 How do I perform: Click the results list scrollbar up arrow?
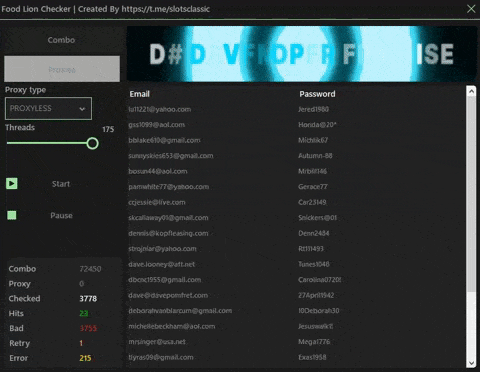point(471,92)
